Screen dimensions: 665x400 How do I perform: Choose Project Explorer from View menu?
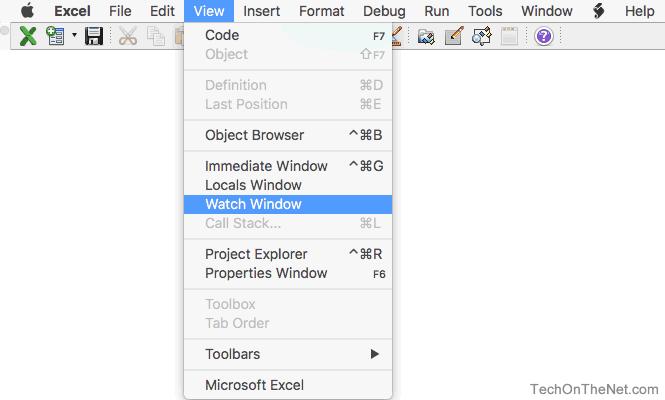(288, 254)
